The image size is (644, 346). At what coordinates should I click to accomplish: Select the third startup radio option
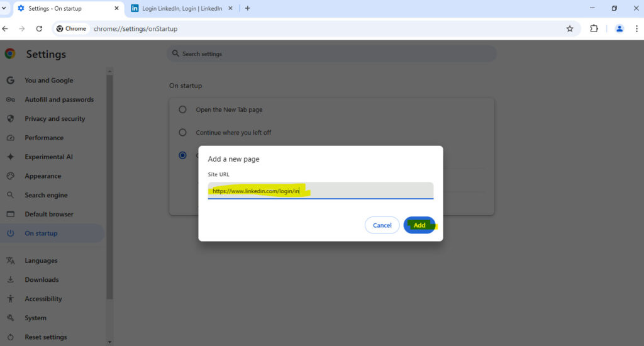pyautogui.click(x=182, y=155)
